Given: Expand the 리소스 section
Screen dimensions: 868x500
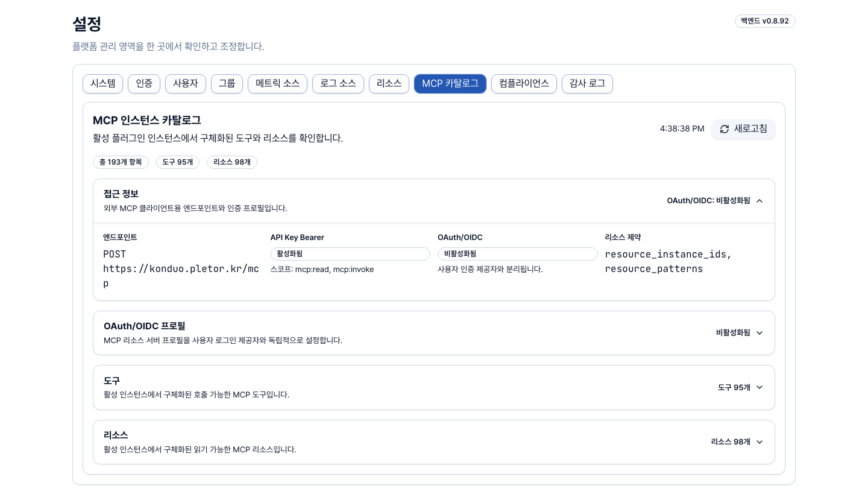Looking at the screenshot, I should [434, 442].
